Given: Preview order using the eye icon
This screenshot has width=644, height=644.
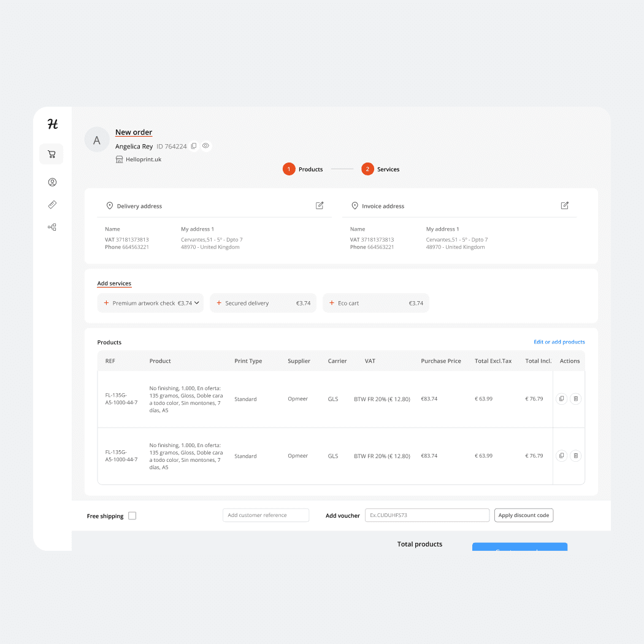Looking at the screenshot, I should 205,146.
